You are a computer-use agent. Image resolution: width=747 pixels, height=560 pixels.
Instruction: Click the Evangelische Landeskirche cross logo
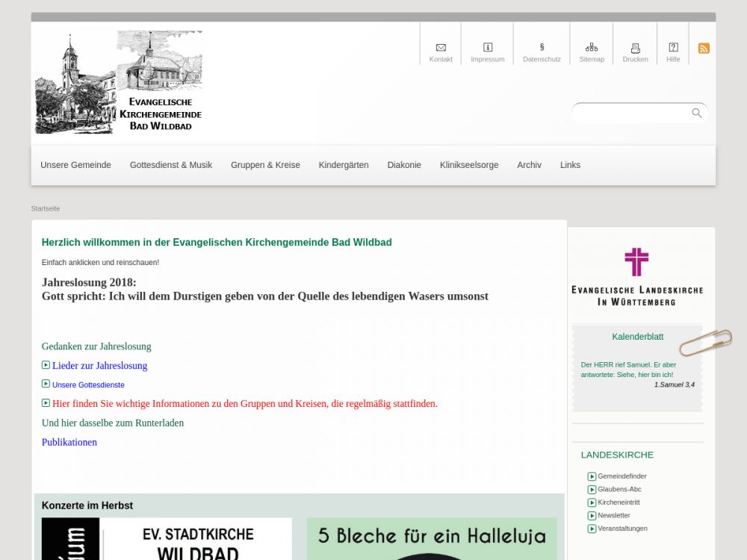coord(636,262)
